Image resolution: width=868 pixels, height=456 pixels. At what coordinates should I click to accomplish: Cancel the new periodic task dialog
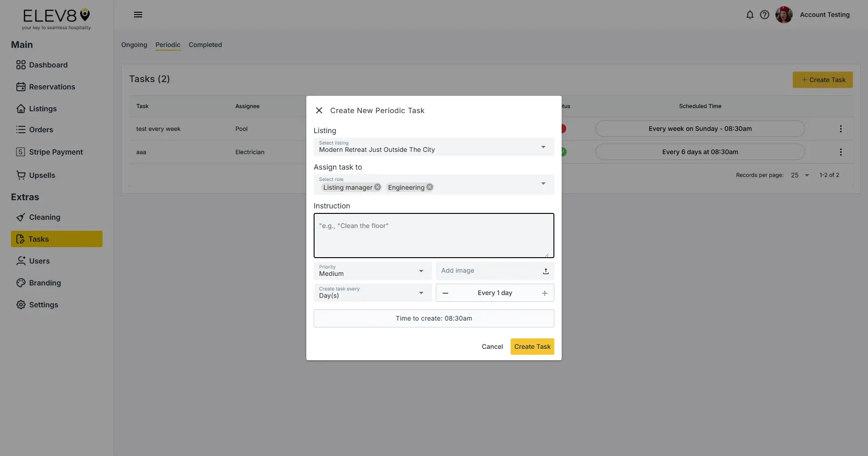point(491,347)
